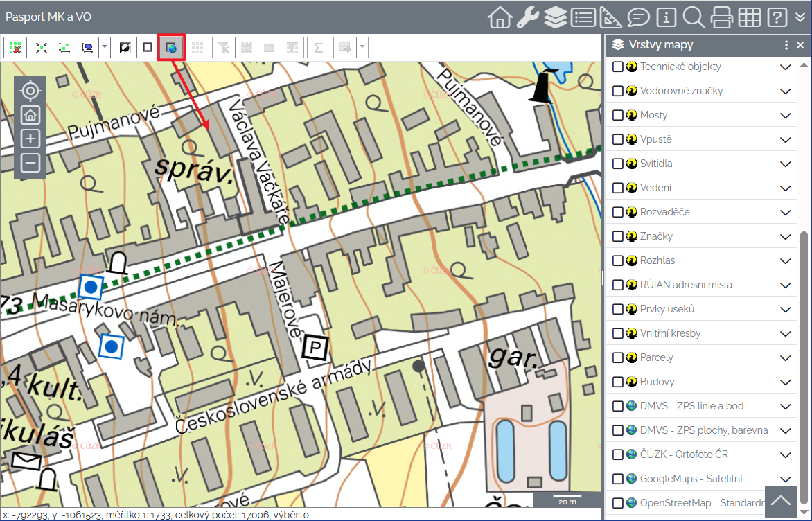Viewport: 812px width, 521px height.
Task: Expand the Technické objekty layer chevron
Action: pyautogui.click(x=785, y=67)
